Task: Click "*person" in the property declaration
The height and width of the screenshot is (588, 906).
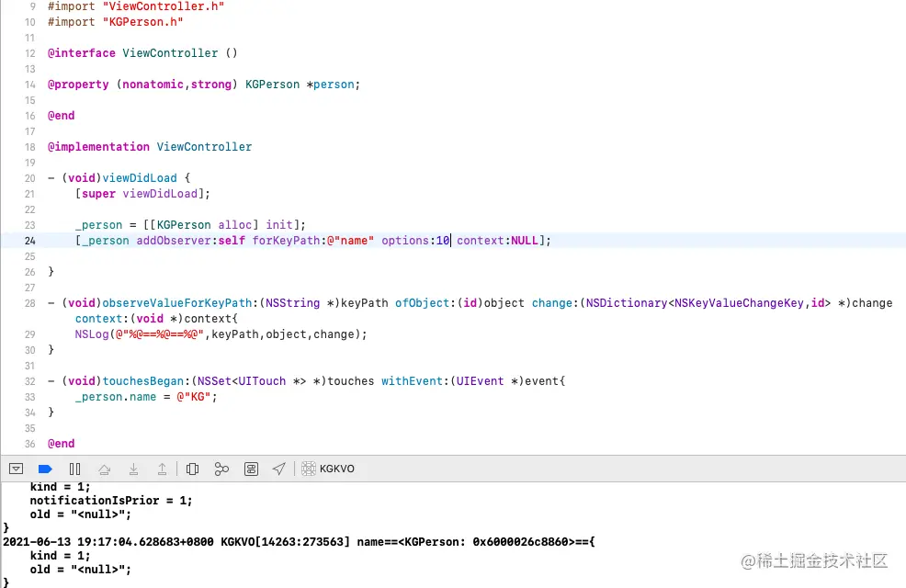Action: point(330,85)
